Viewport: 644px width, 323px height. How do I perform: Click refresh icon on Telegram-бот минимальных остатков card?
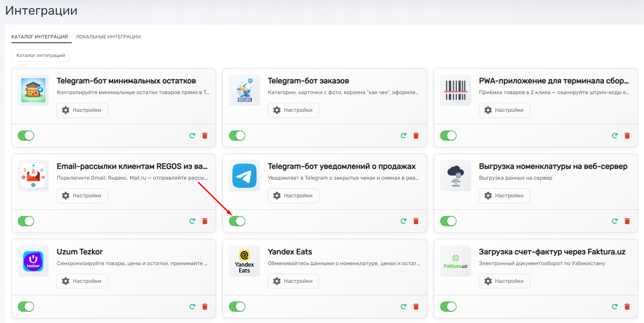coord(192,136)
